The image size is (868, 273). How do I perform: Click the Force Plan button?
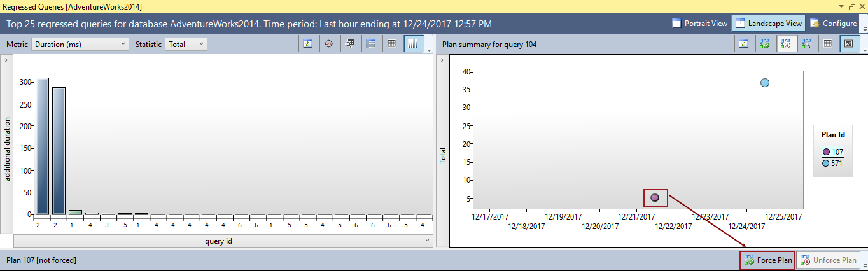click(x=767, y=260)
